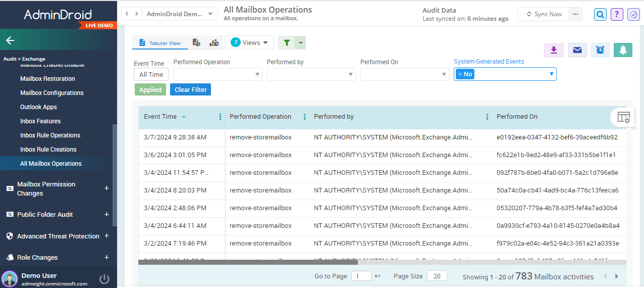
Task: Open the search icon in the top bar
Action: (x=600, y=14)
